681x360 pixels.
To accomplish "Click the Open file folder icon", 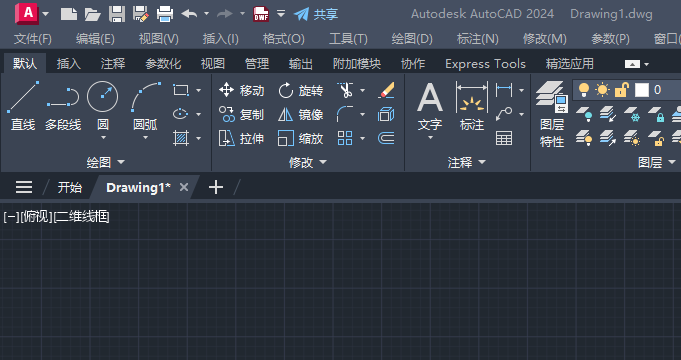I will pos(93,14).
